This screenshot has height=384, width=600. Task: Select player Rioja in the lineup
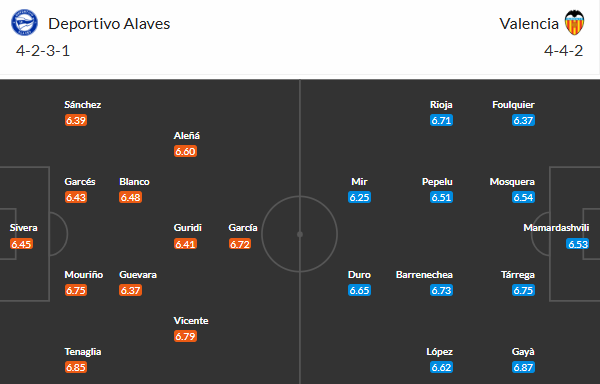tap(441, 104)
